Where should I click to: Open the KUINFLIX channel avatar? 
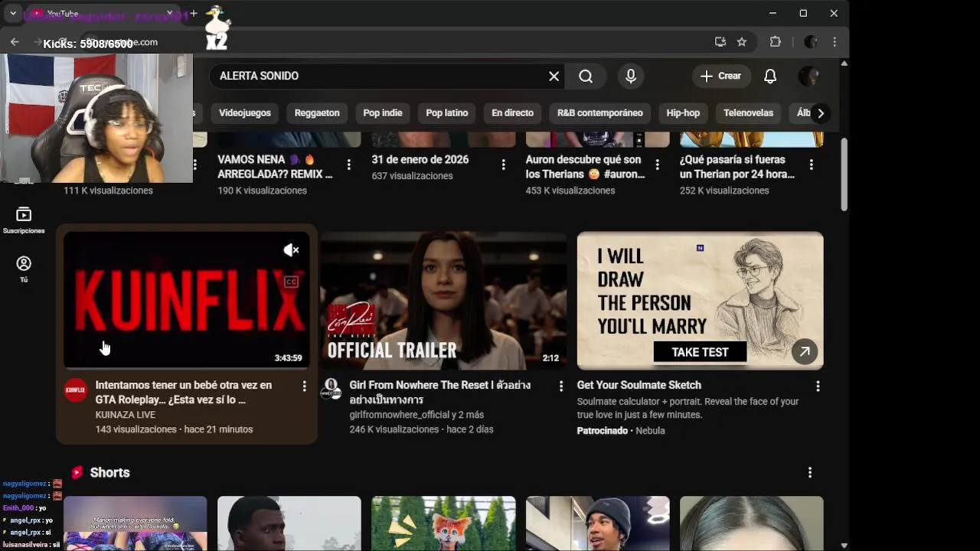[x=75, y=390]
